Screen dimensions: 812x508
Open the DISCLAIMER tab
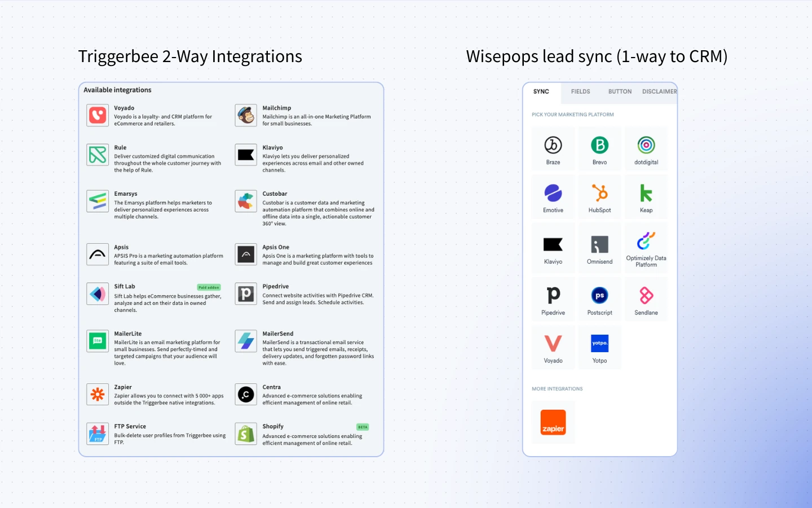coord(659,91)
